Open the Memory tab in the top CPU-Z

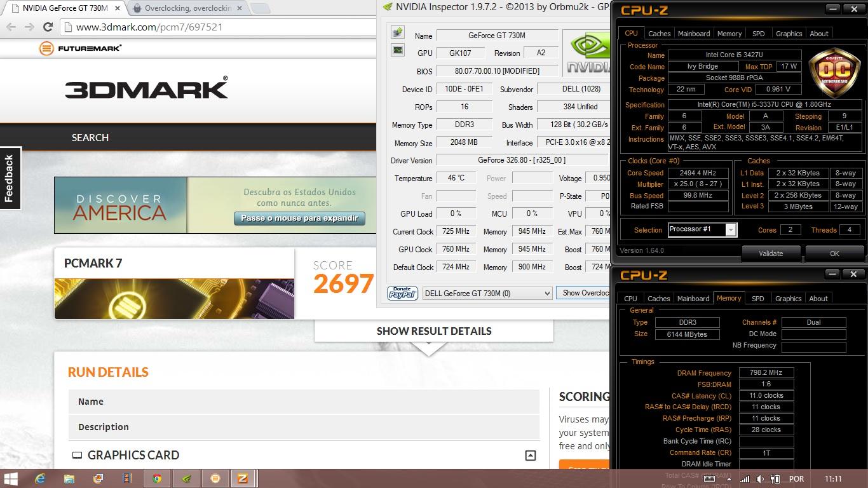pos(729,34)
